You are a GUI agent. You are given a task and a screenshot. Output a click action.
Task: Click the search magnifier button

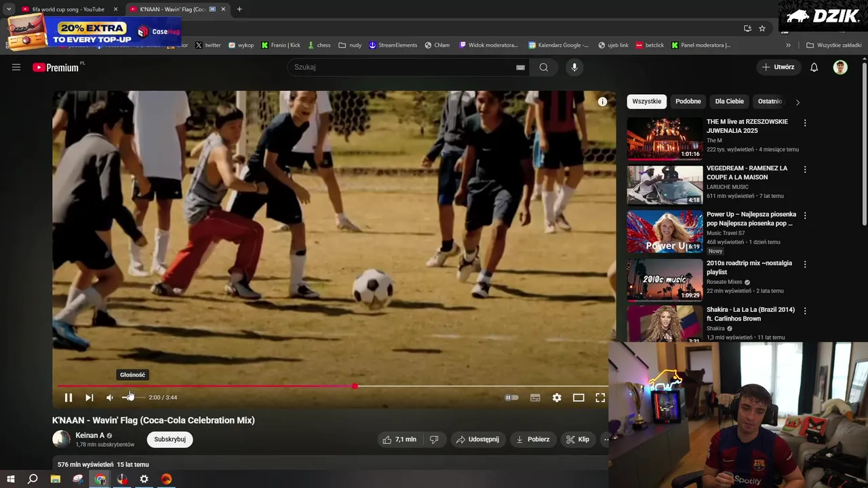coord(544,67)
